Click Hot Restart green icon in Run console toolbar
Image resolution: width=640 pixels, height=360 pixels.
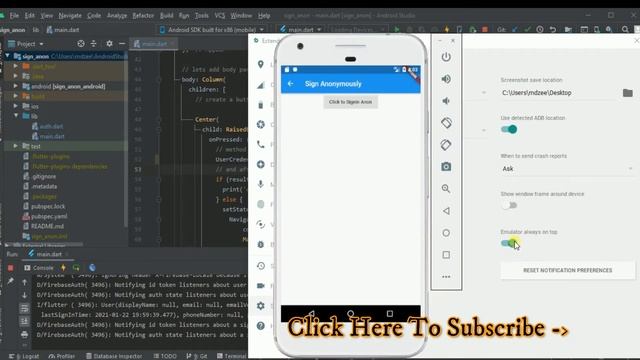(x=76, y=268)
